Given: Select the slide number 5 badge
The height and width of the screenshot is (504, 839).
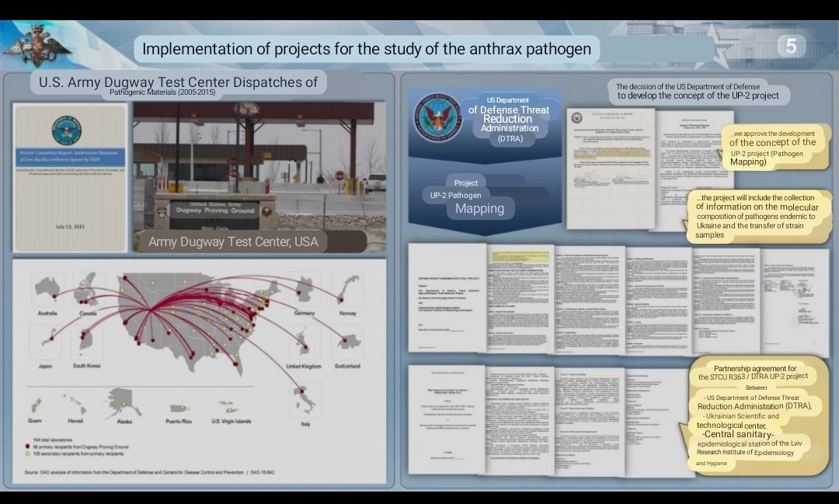Looking at the screenshot, I should (792, 46).
